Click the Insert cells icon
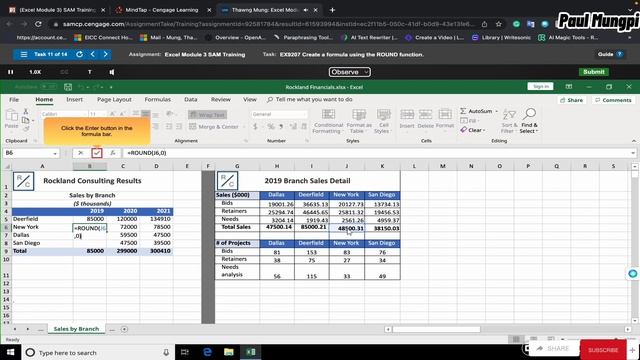This screenshot has height=360, width=640. pyautogui.click(x=407, y=114)
